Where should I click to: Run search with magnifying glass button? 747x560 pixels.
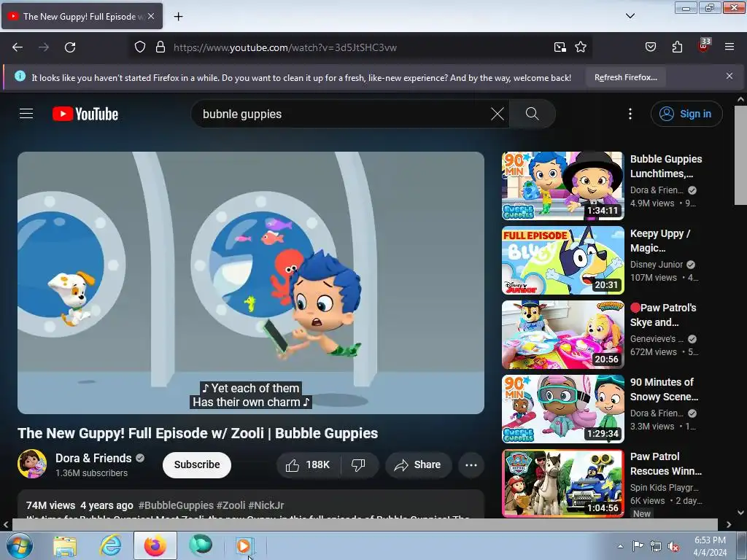(x=532, y=114)
